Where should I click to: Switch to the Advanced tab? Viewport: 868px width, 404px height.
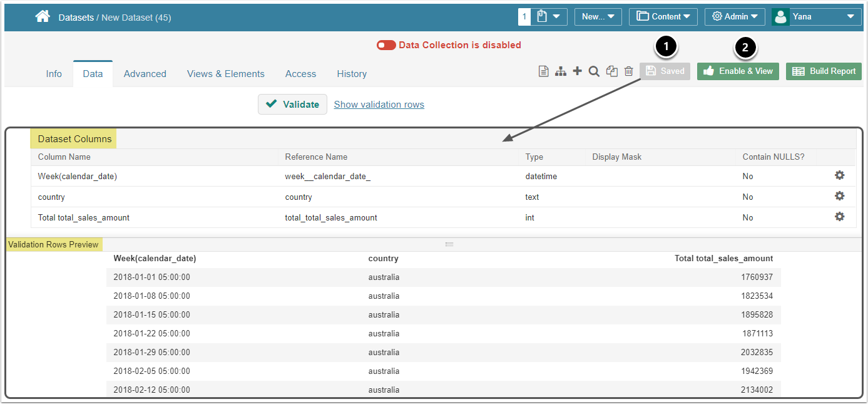145,74
